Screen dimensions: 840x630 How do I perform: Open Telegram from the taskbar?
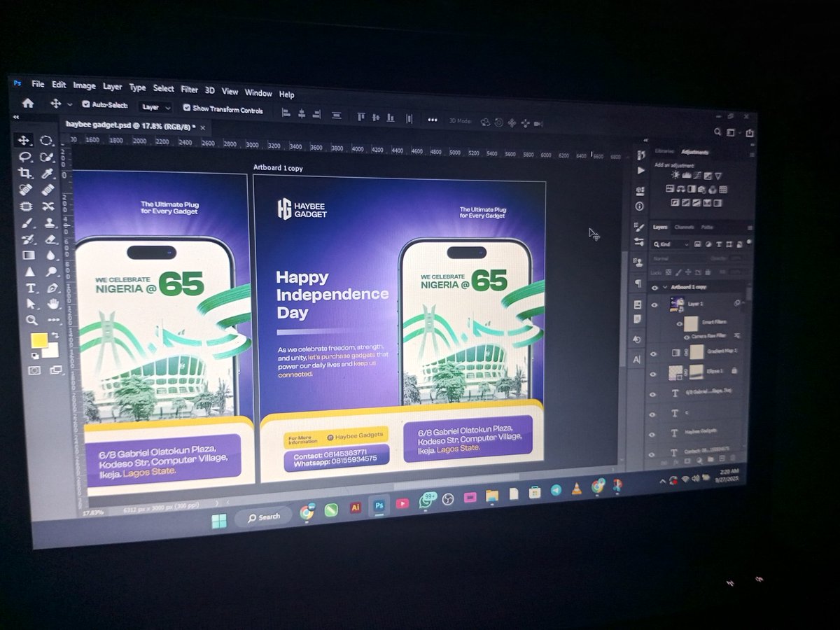556,491
